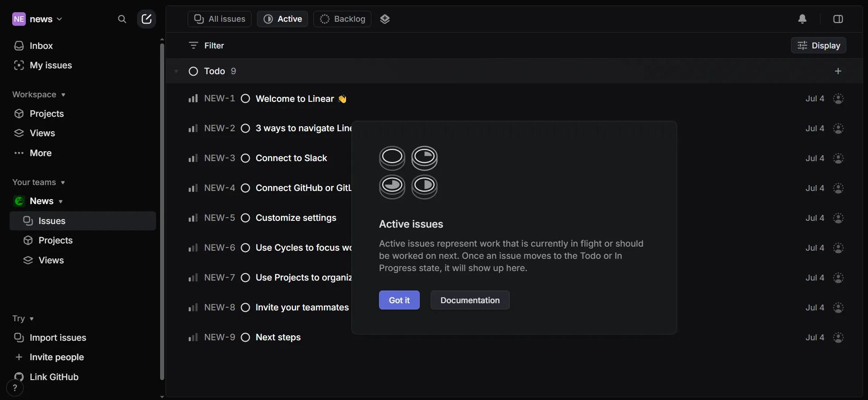
Task: Open the search magnifier icon
Action: click(122, 19)
